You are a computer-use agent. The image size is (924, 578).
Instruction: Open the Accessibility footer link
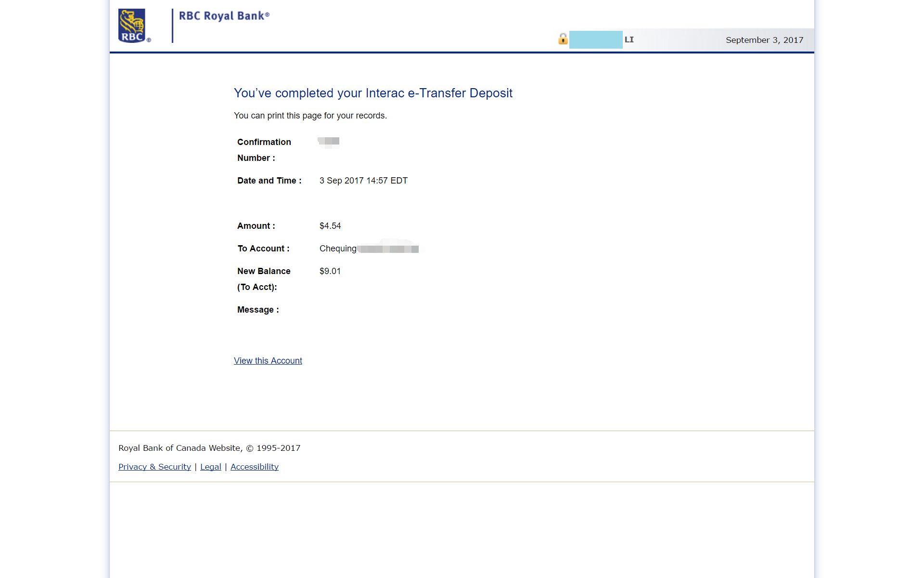[x=255, y=467]
